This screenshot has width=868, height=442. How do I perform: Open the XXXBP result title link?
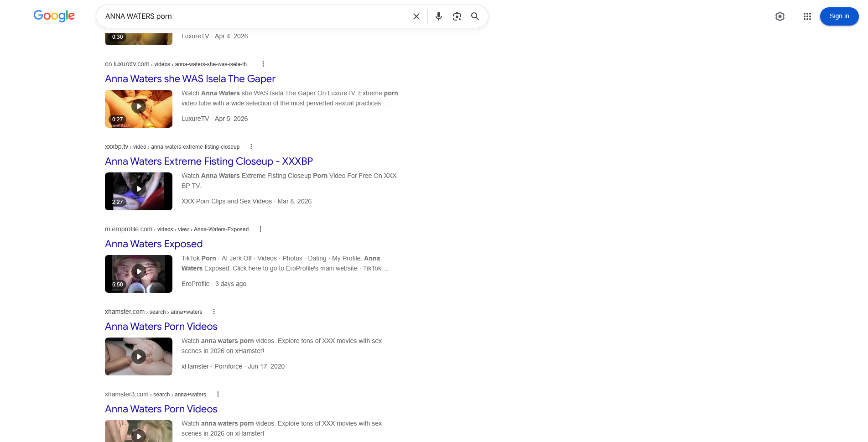[x=209, y=161]
